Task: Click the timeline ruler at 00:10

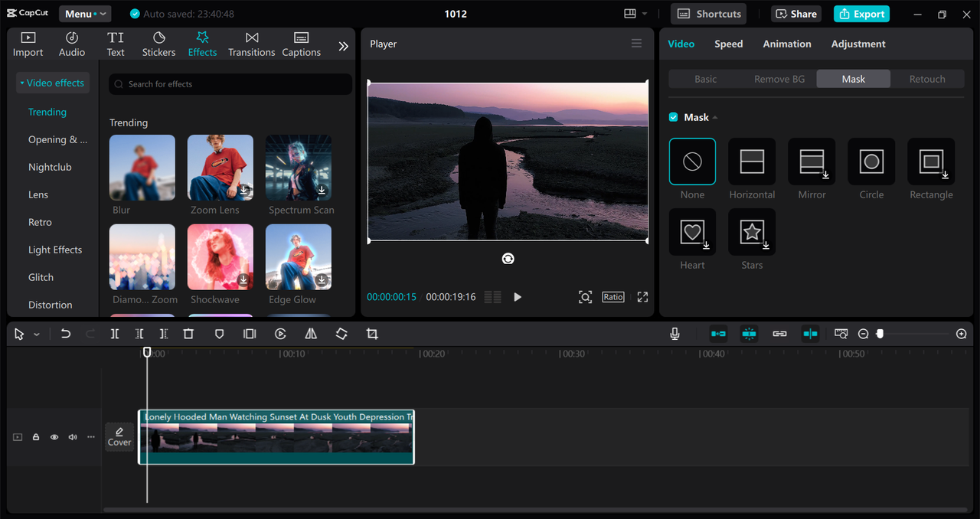Action: tap(292, 354)
